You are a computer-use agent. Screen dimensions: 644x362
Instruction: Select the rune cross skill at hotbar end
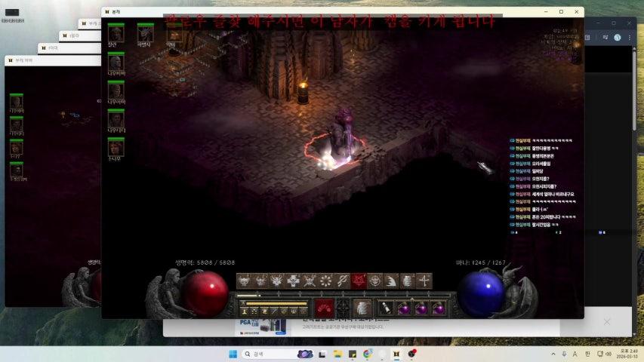click(424, 281)
